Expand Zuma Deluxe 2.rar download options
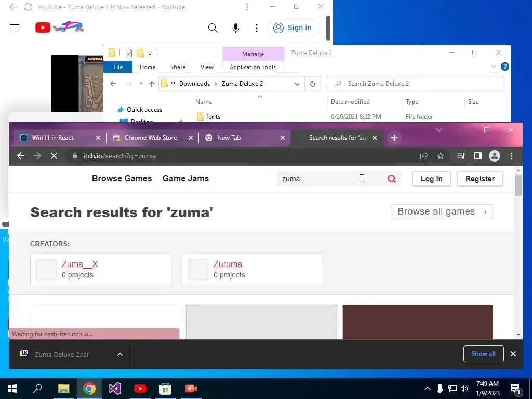 pos(120,354)
